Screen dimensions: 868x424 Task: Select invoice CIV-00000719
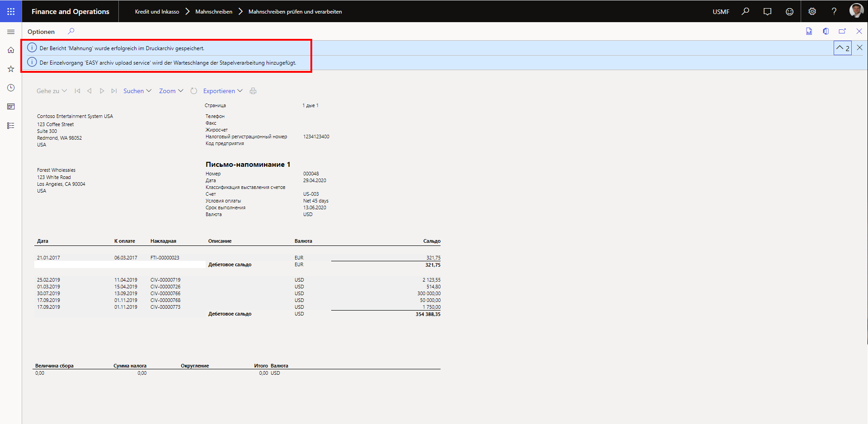point(165,280)
